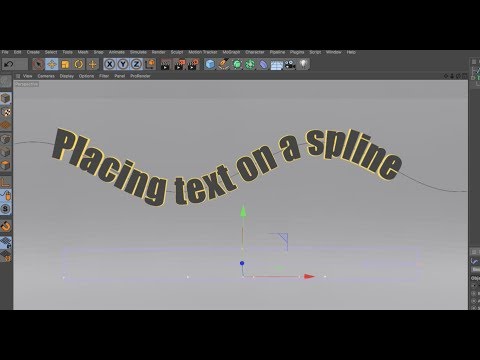Add a light object icon
Viewport: 480px width, 360px height.
[303, 64]
